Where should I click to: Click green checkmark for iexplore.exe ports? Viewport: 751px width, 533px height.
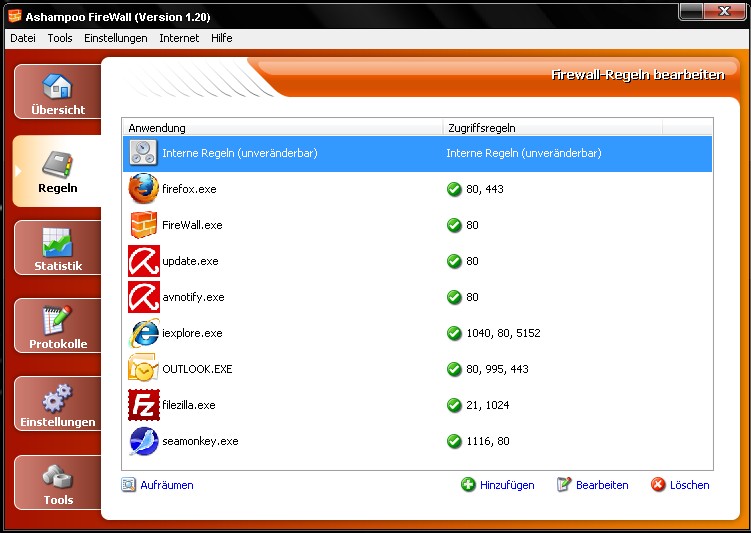(x=454, y=333)
